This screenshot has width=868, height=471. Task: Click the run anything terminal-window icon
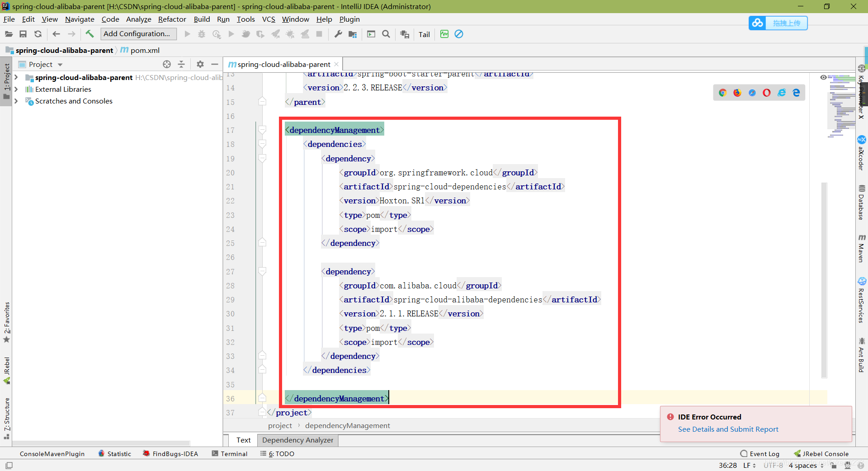click(371, 34)
